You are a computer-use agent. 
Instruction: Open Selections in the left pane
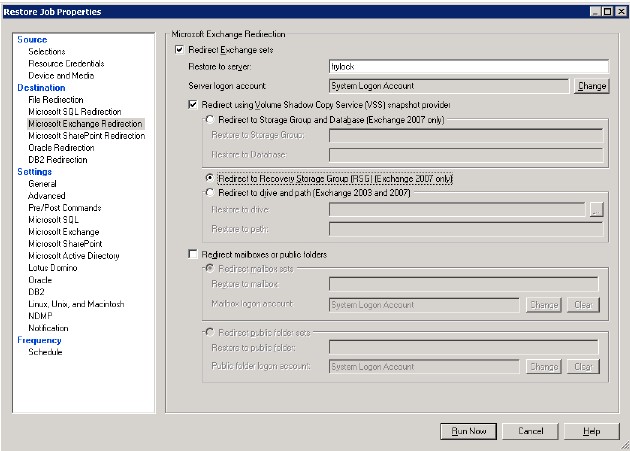(x=47, y=51)
